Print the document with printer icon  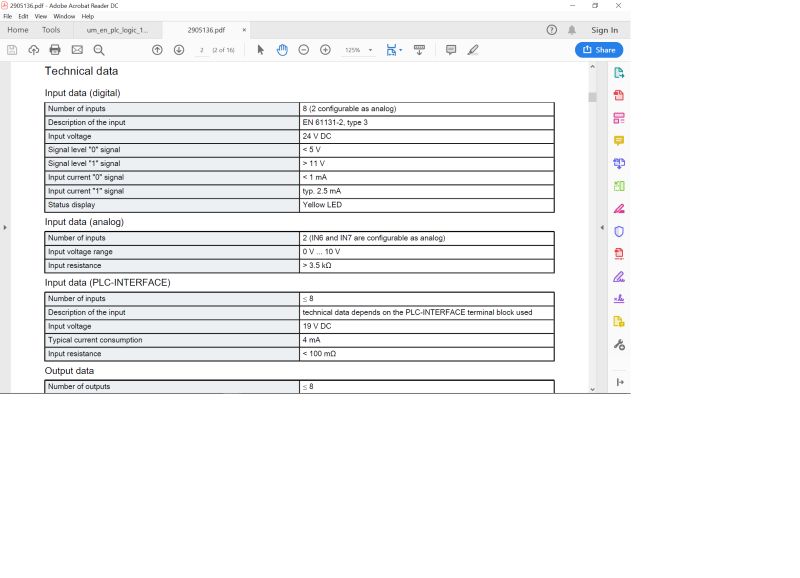coord(55,50)
